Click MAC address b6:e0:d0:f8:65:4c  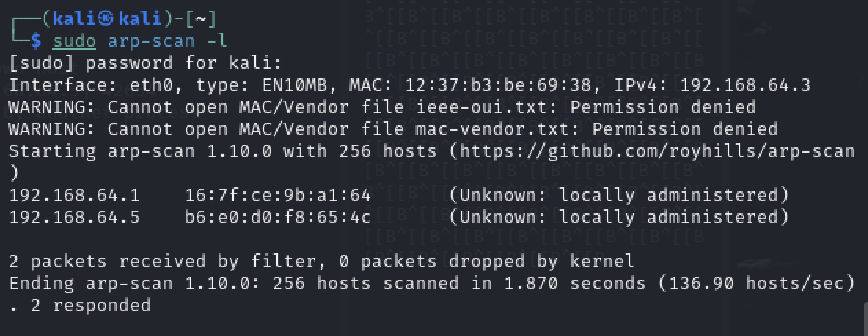278,218
